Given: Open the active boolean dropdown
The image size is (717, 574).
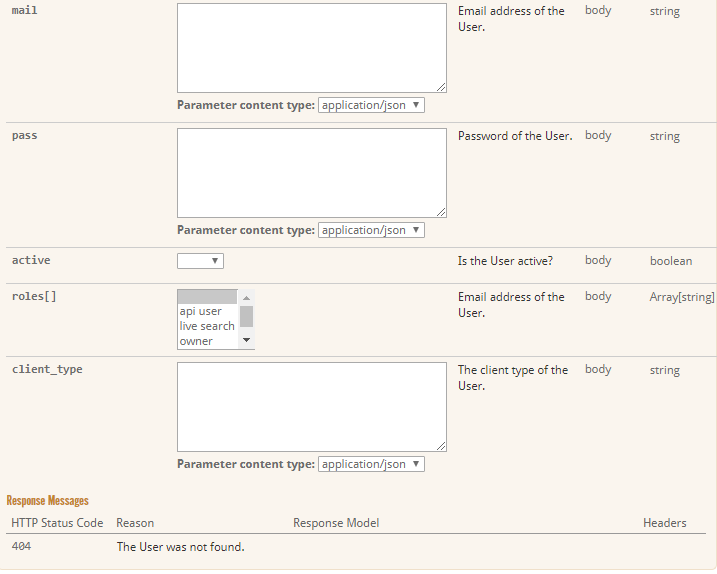Looking at the screenshot, I should (x=200, y=261).
